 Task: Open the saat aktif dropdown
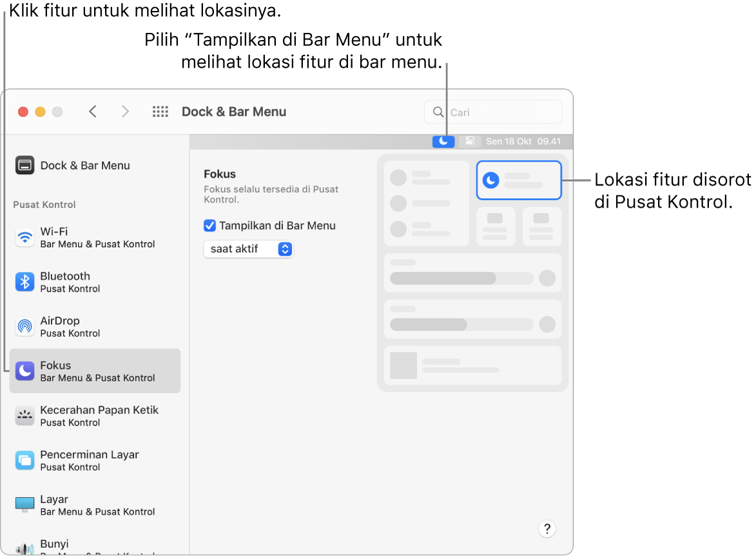(x=249, y=249)
